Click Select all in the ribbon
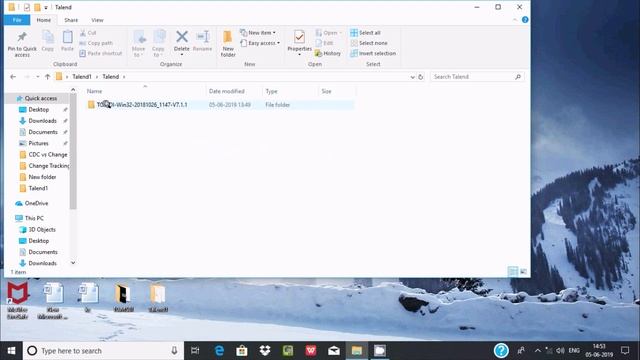Screen dimensions: 640x360 365,33
